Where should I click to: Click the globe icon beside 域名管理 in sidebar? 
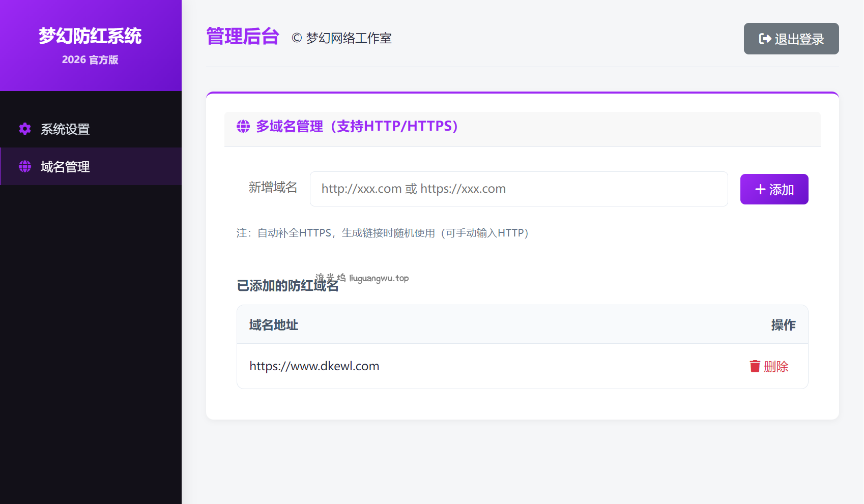pos(25,167)
